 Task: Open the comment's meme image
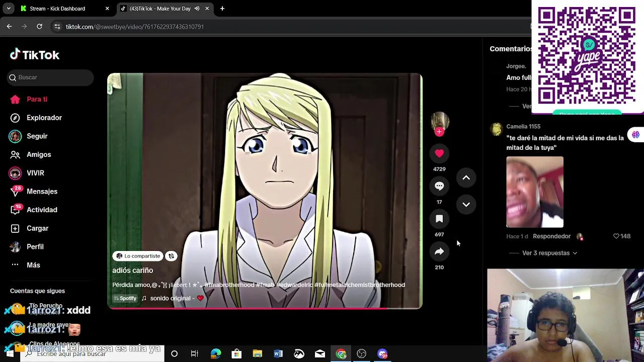click(535, 192)
